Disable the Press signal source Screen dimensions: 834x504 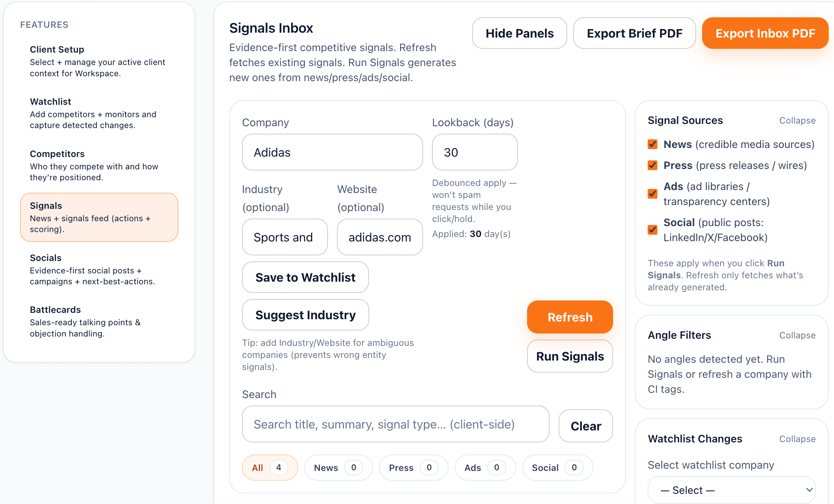pyautogui.click(x=653, y=165)
